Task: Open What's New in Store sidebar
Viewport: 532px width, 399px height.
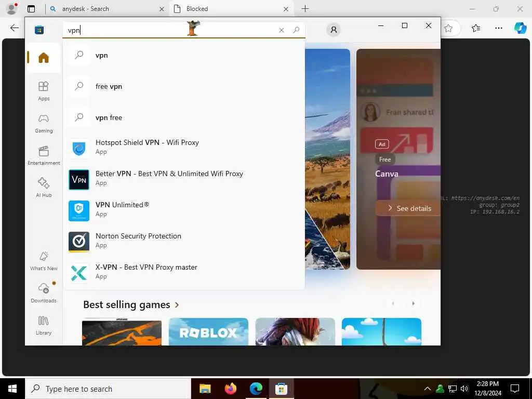Action: click(44, 261)
